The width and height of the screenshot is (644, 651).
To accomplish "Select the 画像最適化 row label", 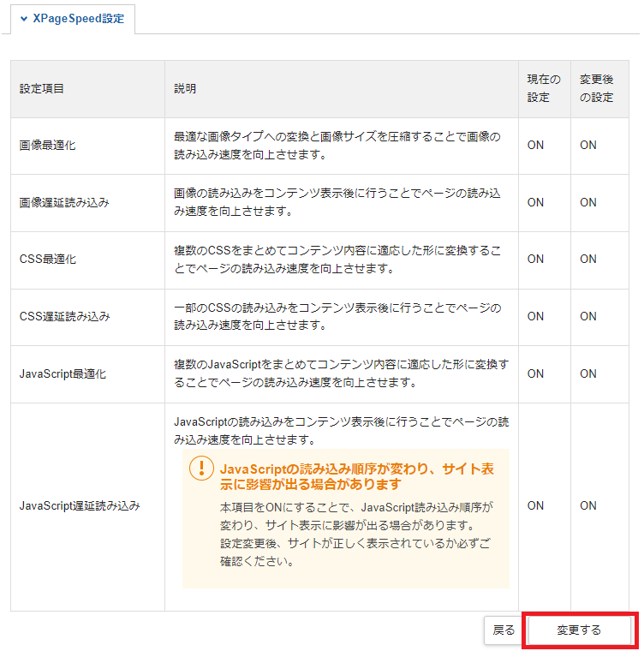I will (x=48, y=146).
